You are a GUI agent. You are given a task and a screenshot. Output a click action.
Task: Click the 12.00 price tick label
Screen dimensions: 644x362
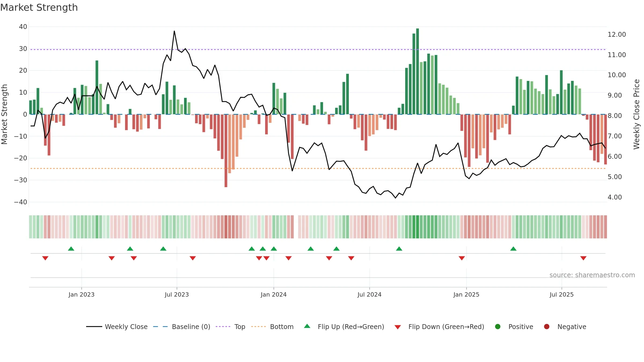tap(617, 35)
